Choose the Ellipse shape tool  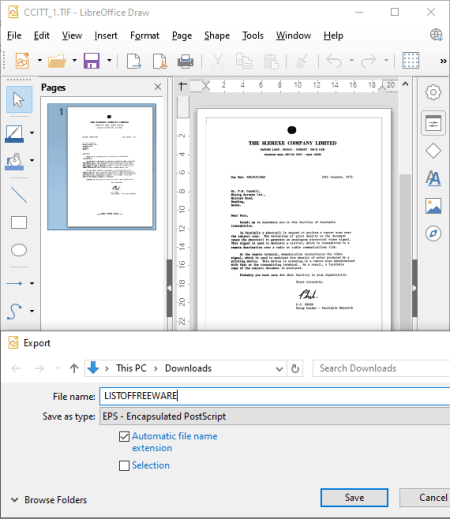(x=19, y=250)
